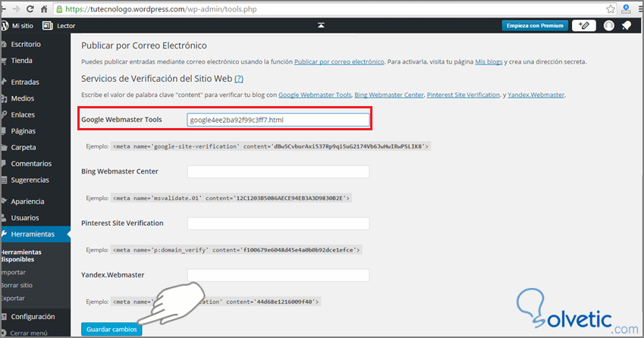Click the browser forward arrow
Screen dimensions: 644x338
pos(16,8)
